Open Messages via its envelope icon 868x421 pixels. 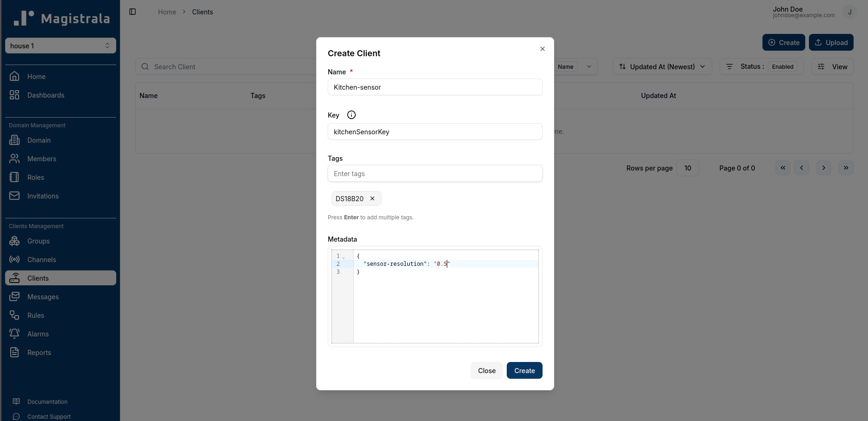15,296
